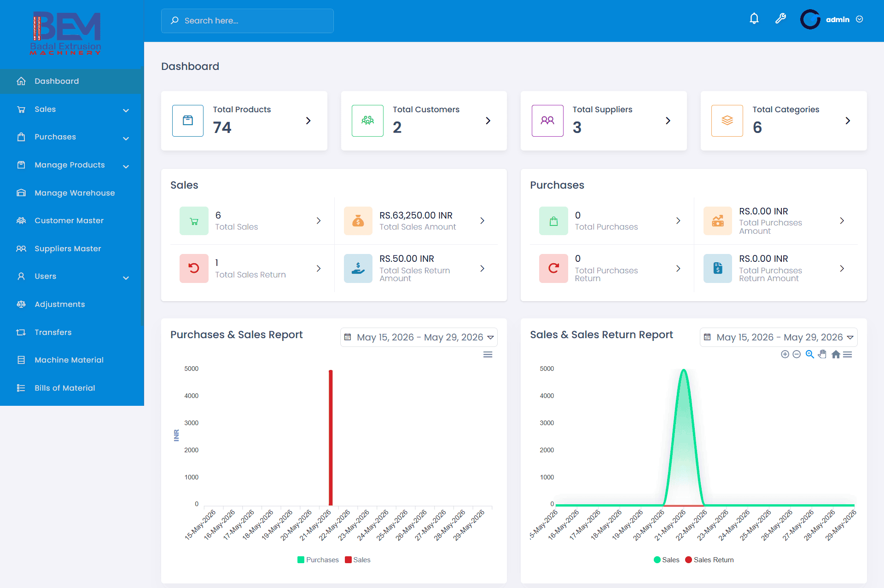Click the Total Products box icon
The height and width of the screenshot is (588, 884).
[x=188, y=121]
